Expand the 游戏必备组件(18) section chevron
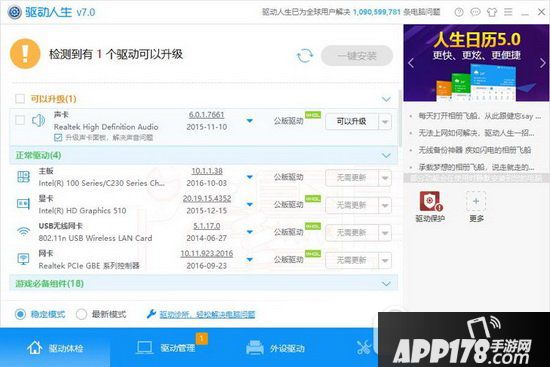This screenshot has height=367, width=550. pyautogui.click(x=386, y=283)
